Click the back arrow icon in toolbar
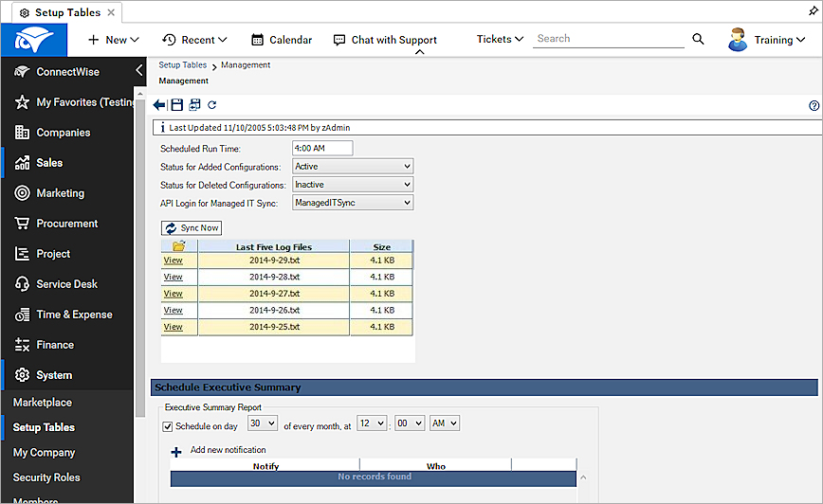Screen dimensions: 823x504 click(159, 105)
